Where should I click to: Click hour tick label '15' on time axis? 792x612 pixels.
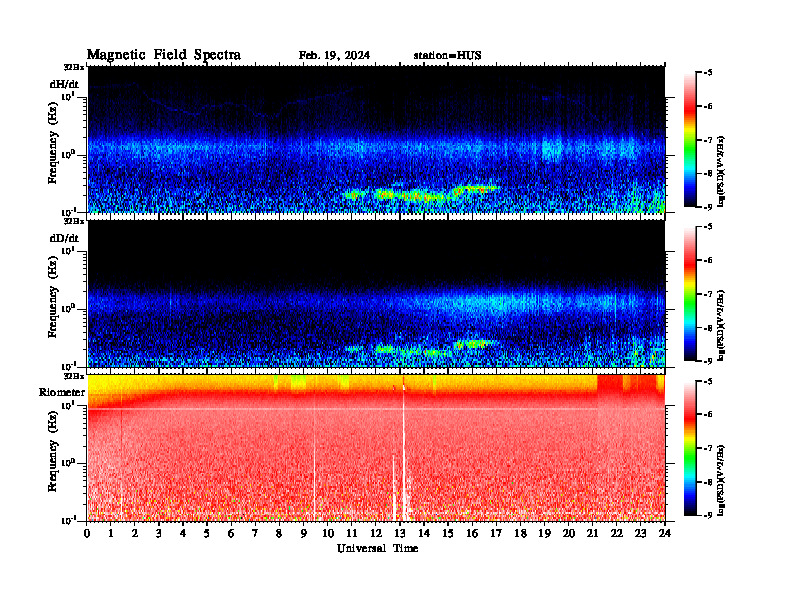pyautogui.click(x=448, y=533)
